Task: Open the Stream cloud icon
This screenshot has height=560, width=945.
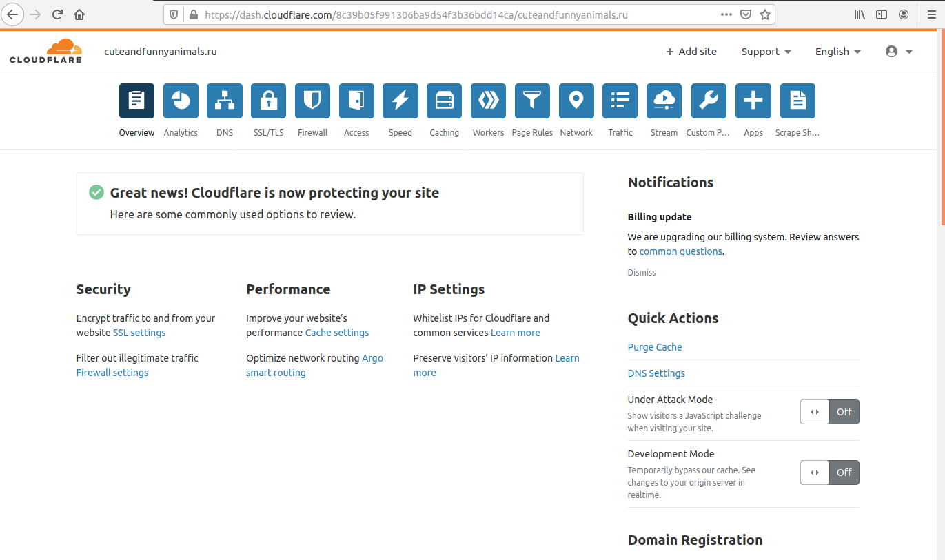Action: point(664,101)
